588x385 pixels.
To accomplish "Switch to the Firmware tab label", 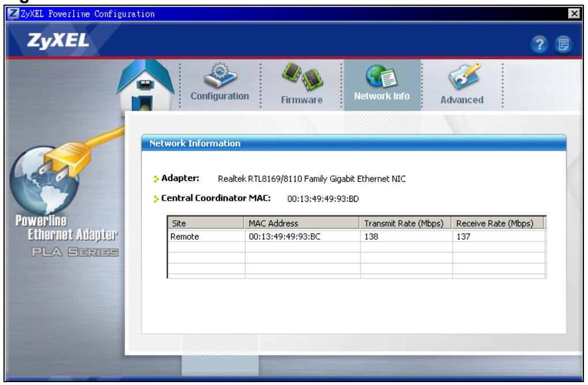I will (x=302, y=100).
